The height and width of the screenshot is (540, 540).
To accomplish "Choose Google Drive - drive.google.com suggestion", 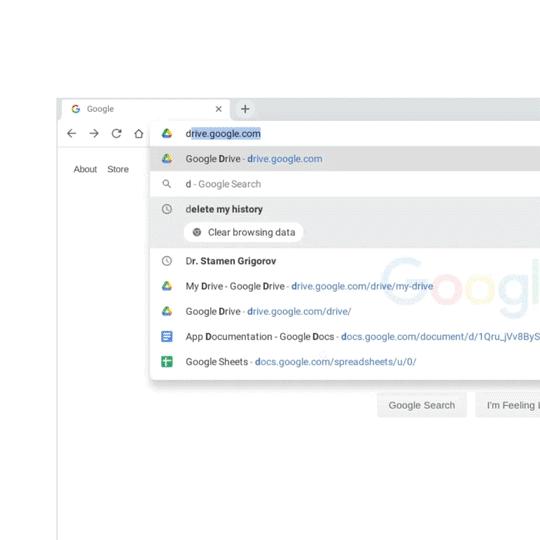I will 345,159.
